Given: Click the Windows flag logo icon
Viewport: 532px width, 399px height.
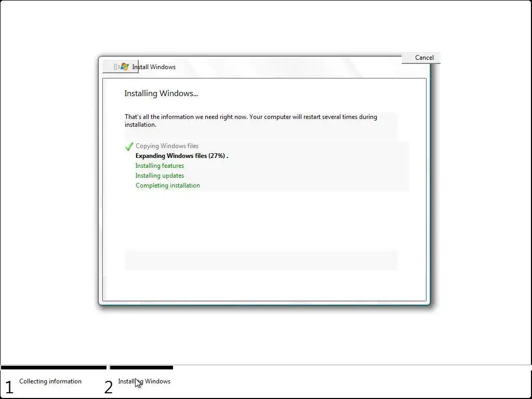Looking at the screenshot, I should [x=125, y=67].
